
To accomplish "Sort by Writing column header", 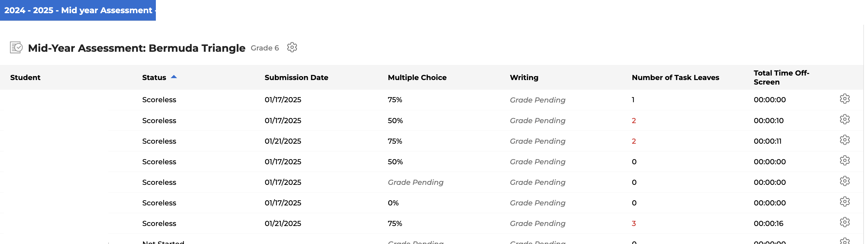I will (x=524, y=77).
